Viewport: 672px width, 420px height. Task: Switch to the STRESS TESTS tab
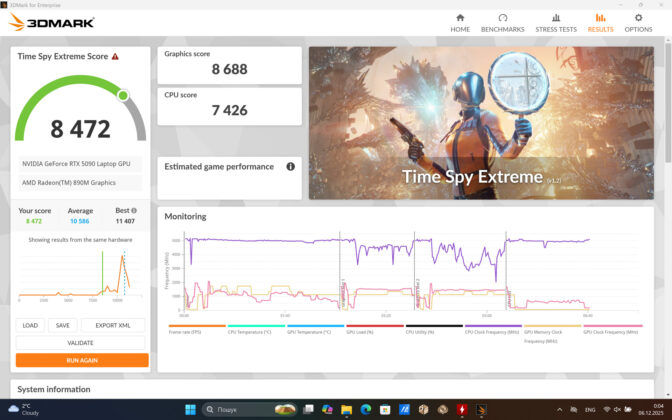[x=556, y=23]
